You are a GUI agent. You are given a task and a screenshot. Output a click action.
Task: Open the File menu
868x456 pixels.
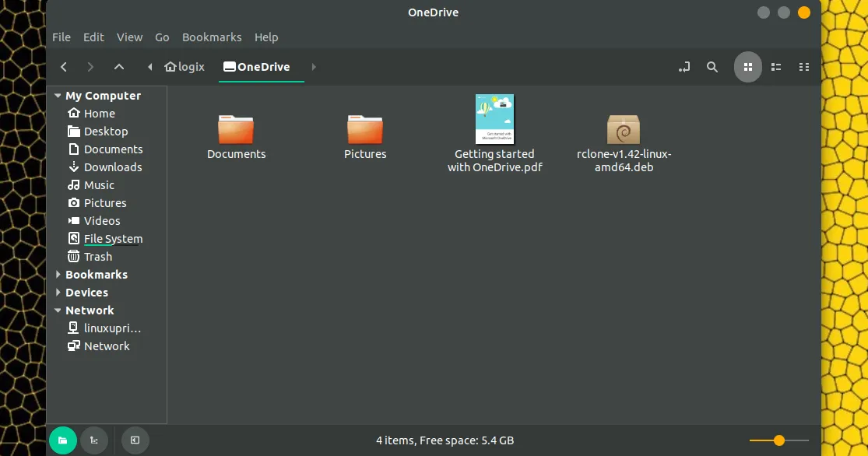[61, 37]
